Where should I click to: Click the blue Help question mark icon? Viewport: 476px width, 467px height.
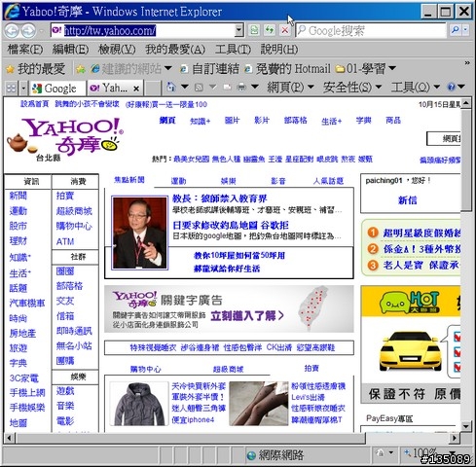coord(451,87)
